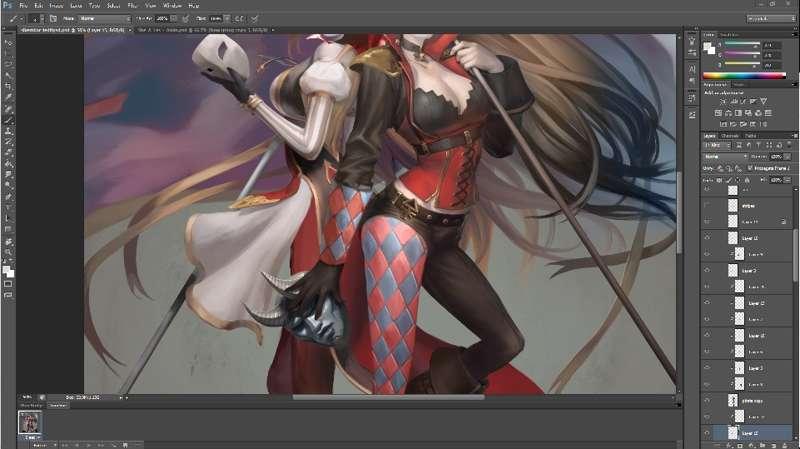This screenshot has height=449, width=800.
Task: Switch to the Styles tab
Action: pyautogui.click(x=738, y=85)
